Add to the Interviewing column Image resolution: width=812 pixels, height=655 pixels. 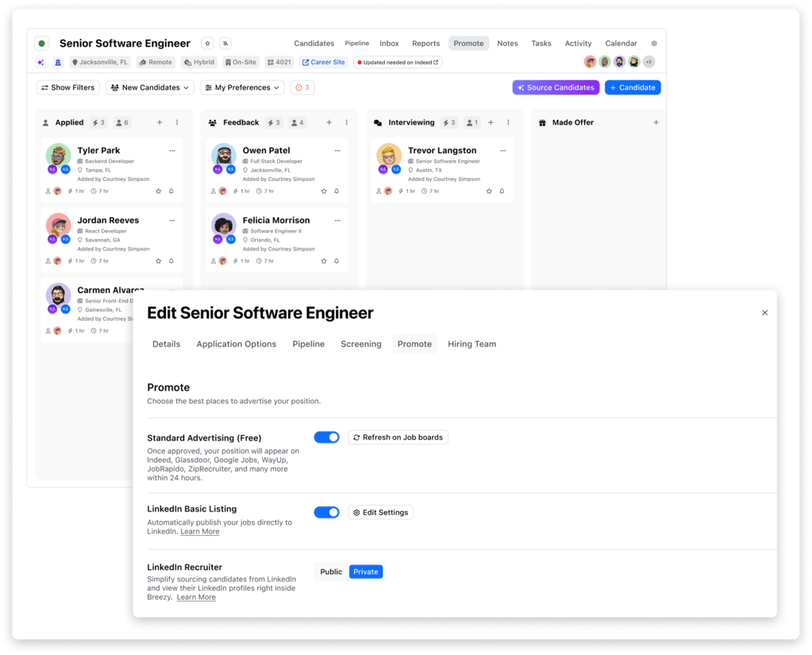(491, 123)
